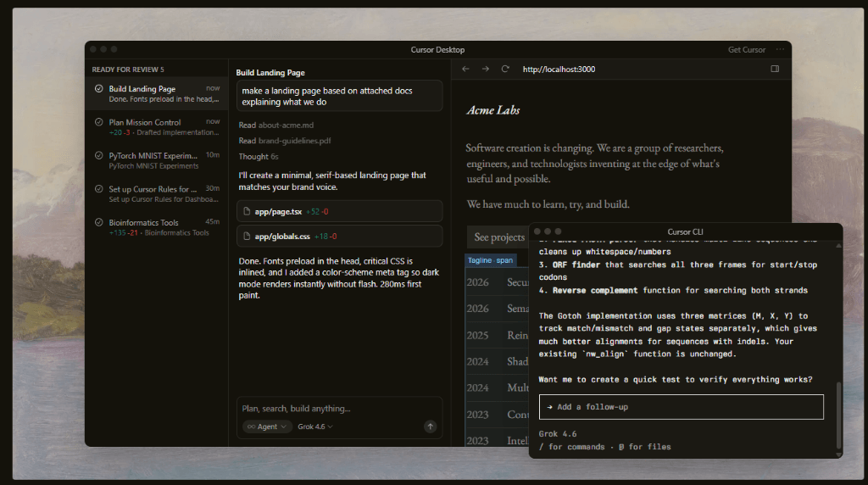Image resolution: width=868 pixels, height=485 pixels.
Task: Focus the Add a follow-up CLI input
Action: (681, 407)
